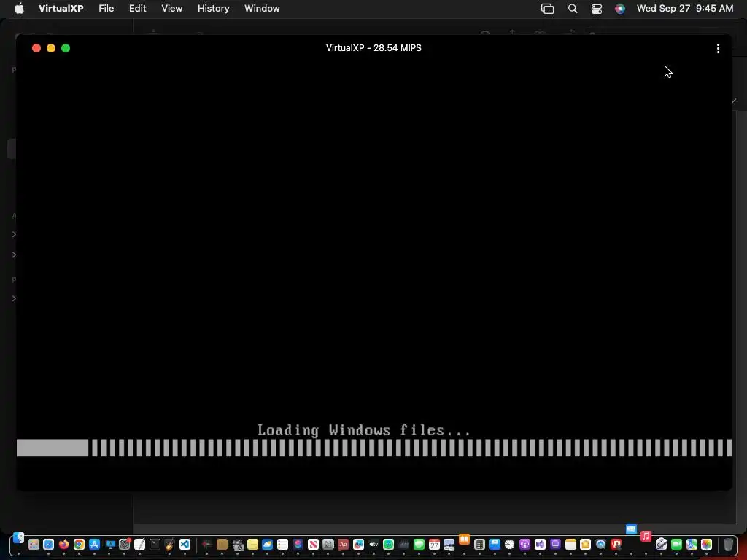Close the VirtualXP window with red button
This screenshot has height=560, width=747.
[36, 48]
